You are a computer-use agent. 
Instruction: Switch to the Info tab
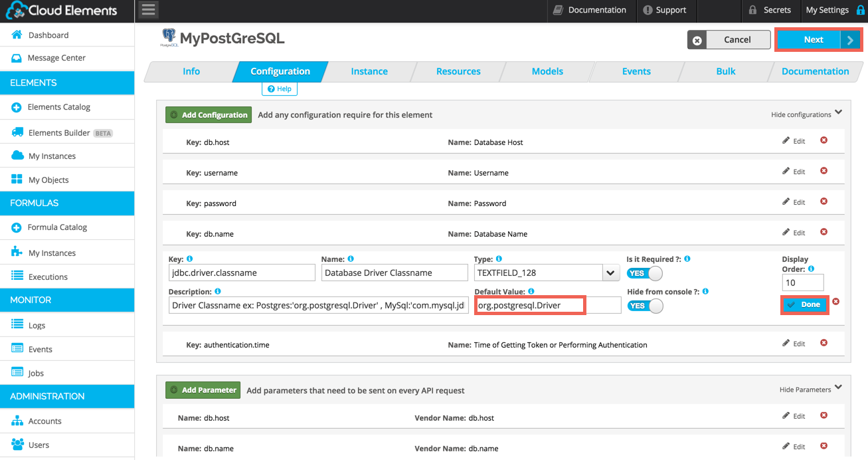191,71
